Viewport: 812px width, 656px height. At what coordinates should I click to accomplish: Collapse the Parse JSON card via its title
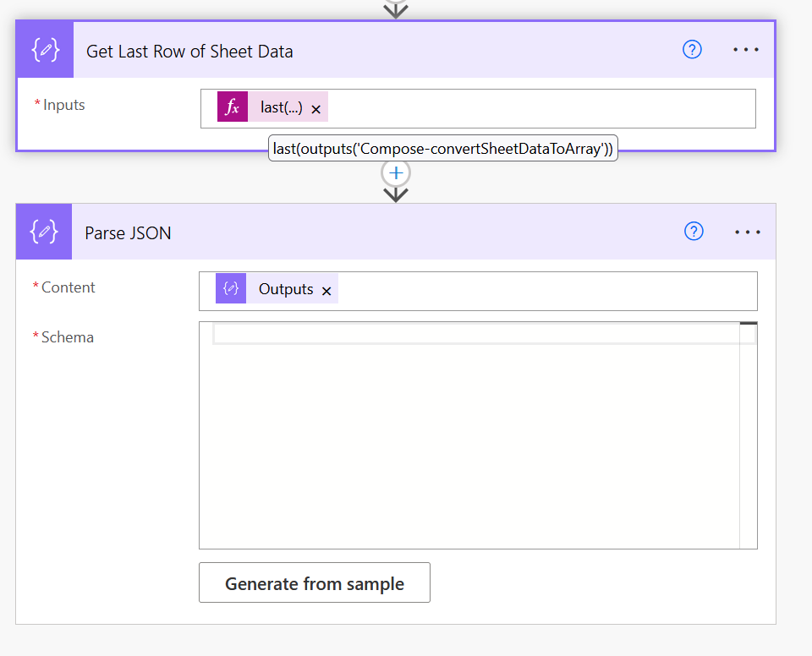[129, 232]
